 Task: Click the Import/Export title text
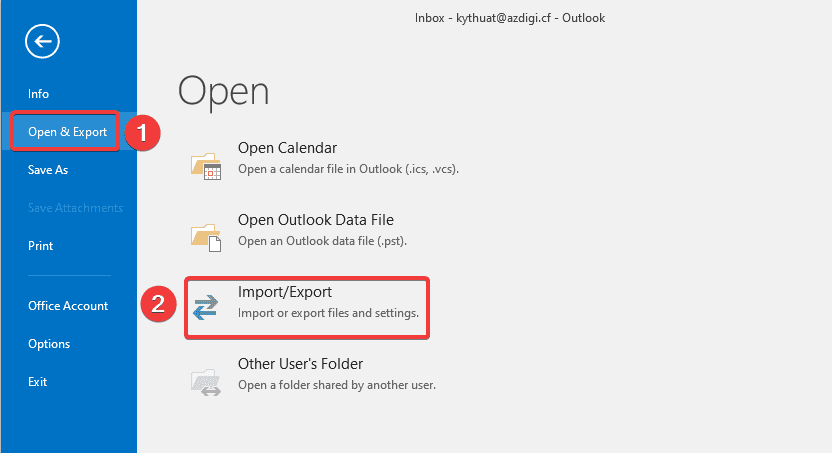pos(284,292)
